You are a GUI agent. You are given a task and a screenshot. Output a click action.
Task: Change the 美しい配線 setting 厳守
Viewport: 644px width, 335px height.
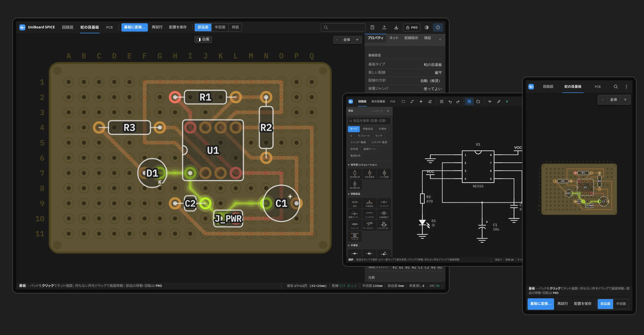click(x=438, y=73)
